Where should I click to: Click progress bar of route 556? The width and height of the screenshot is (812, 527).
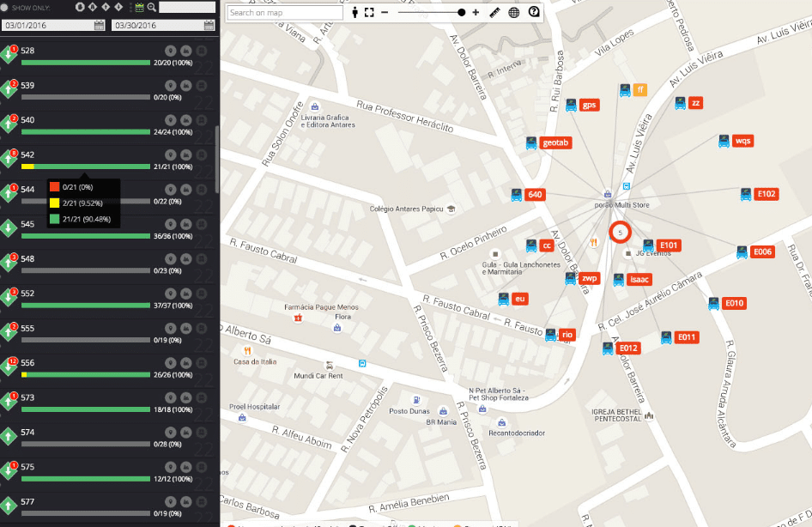(x=86, y=375)
